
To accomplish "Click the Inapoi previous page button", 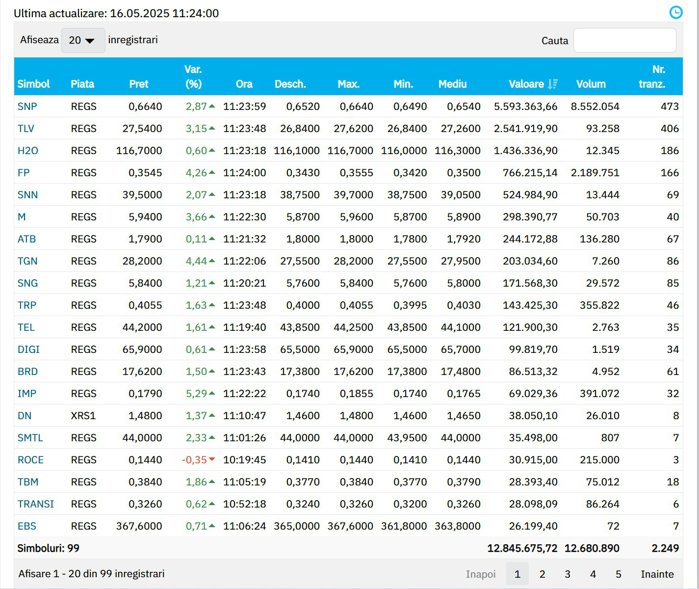I will (480, 574).
